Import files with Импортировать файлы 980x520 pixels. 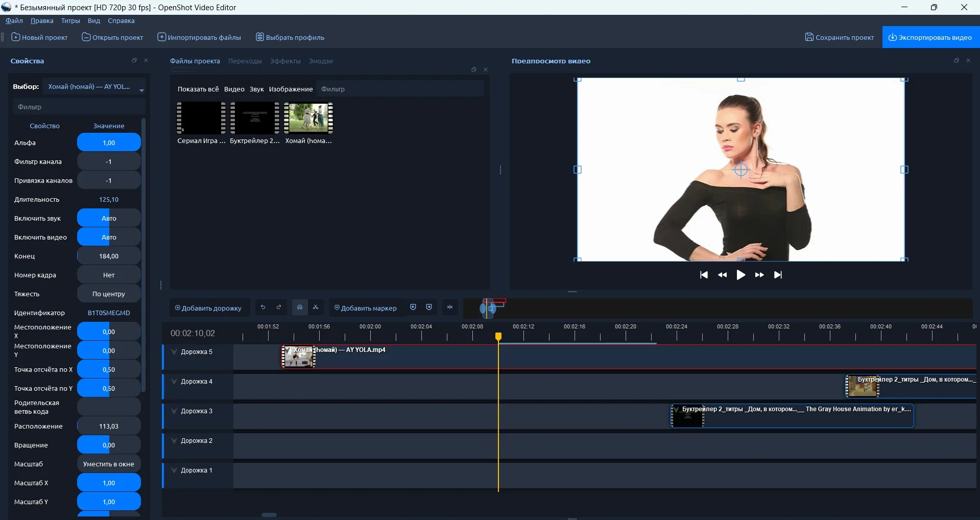(199, 37)
